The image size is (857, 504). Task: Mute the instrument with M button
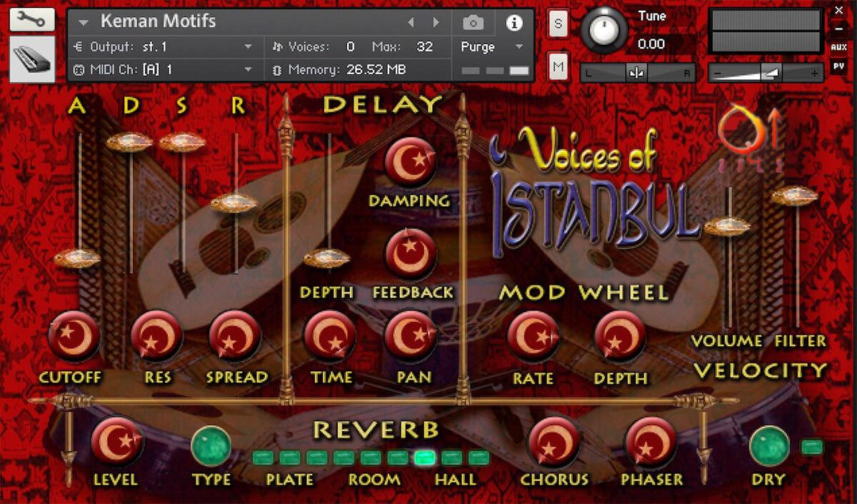pyautogui.click(x=558, y=67)
